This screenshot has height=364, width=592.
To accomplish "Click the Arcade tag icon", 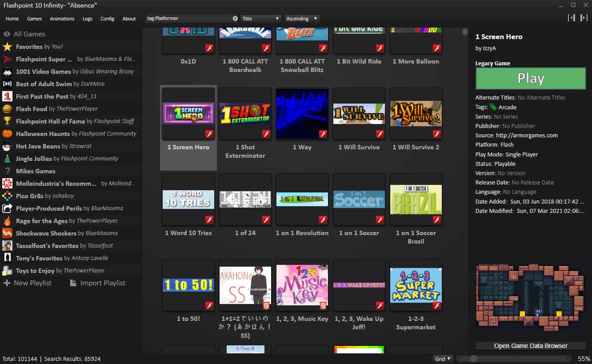I will (x=493, y=107).
